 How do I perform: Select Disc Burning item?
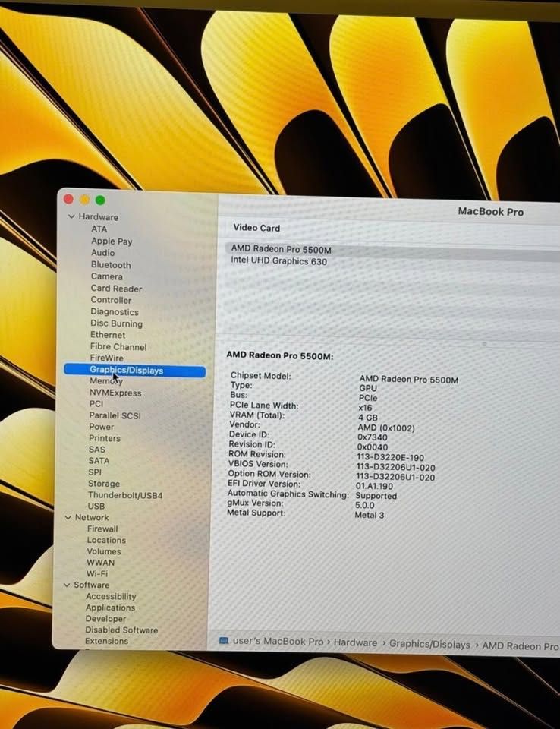tap(116, 323)
